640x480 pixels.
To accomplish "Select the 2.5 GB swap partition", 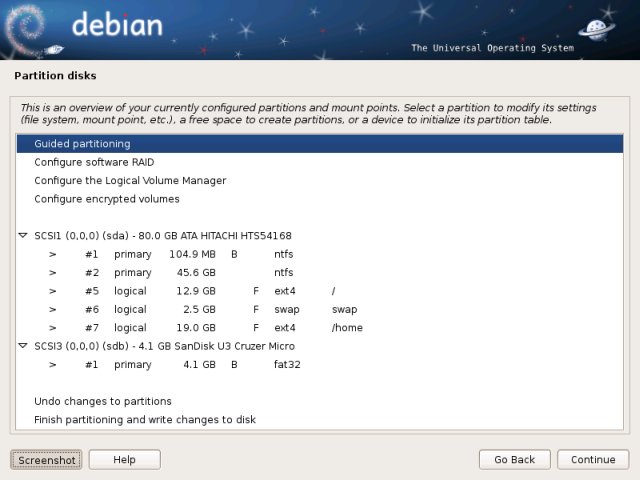I will (190, 309).
